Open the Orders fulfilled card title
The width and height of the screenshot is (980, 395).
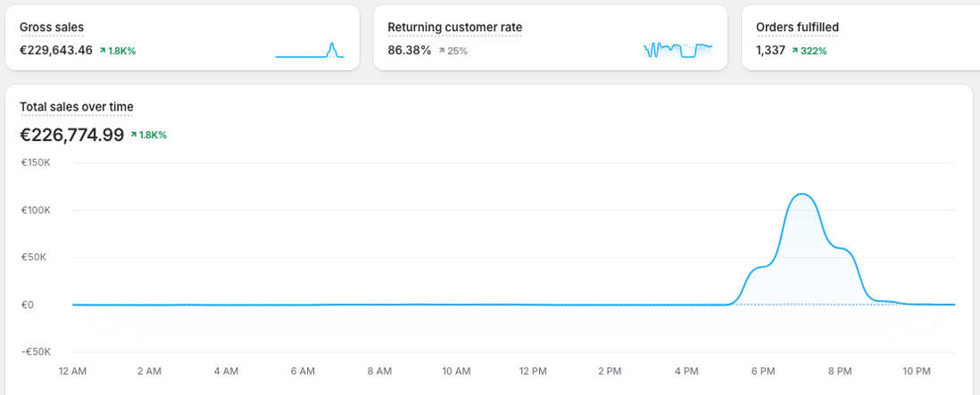tap(797, 28)
